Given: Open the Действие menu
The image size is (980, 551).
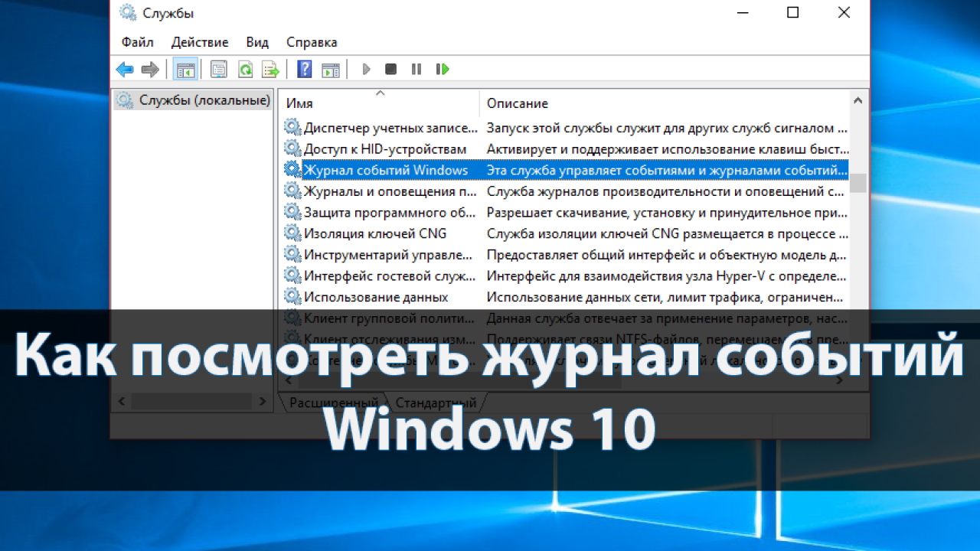Looking at the screenshot, I should click(200, 42).
